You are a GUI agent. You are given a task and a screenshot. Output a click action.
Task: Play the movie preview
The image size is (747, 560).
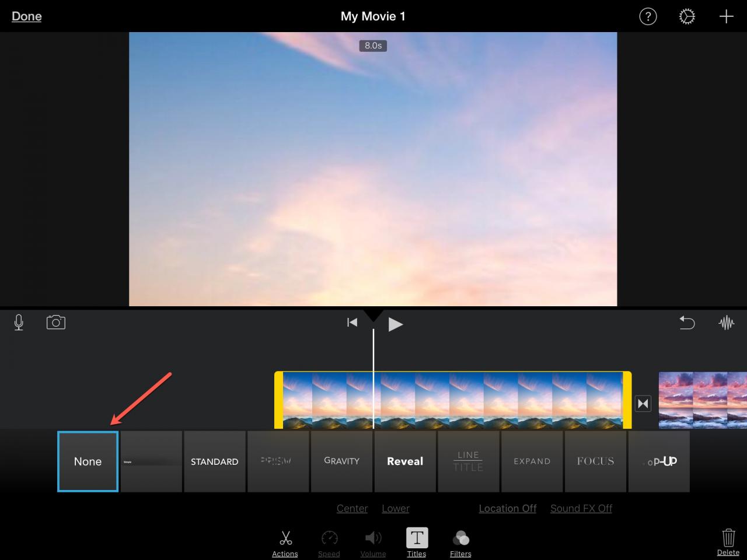pos(395,324)
